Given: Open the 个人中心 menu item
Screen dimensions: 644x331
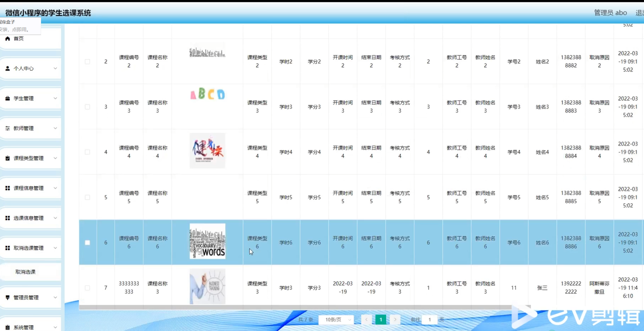Looking at the screenshot, I should pyautogui.click(x=31, y=68).
